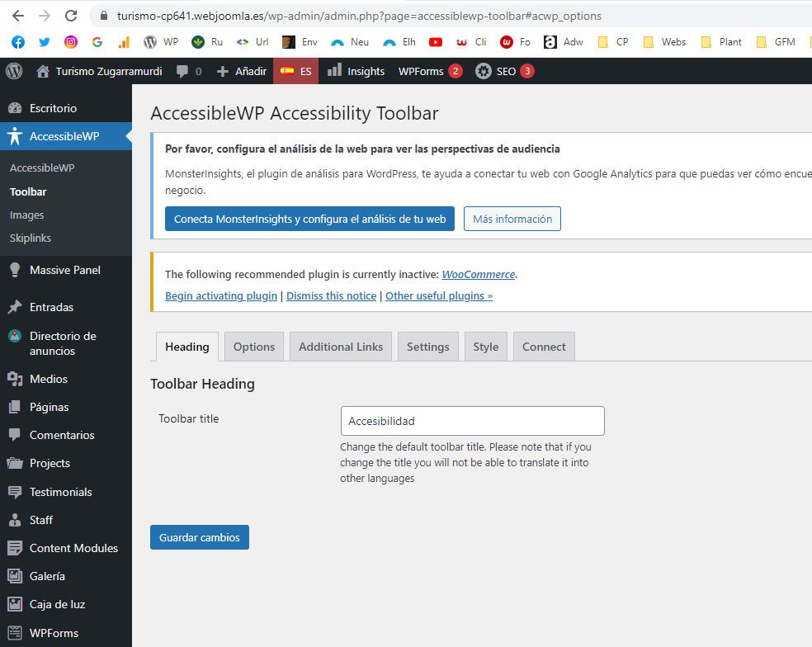Switch to the Settings tab
This screenshot has height=647, width=812.
click(x=427, y=347)
